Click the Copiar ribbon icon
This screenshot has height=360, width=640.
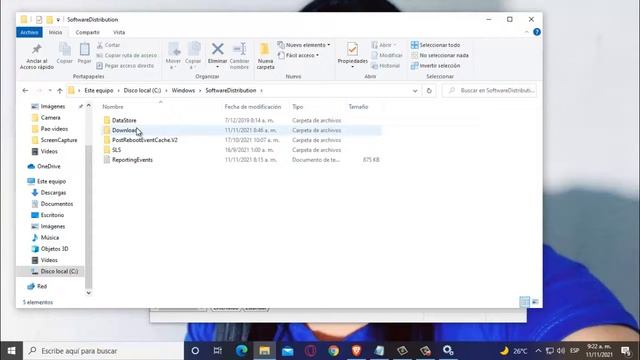click(64, 53)
